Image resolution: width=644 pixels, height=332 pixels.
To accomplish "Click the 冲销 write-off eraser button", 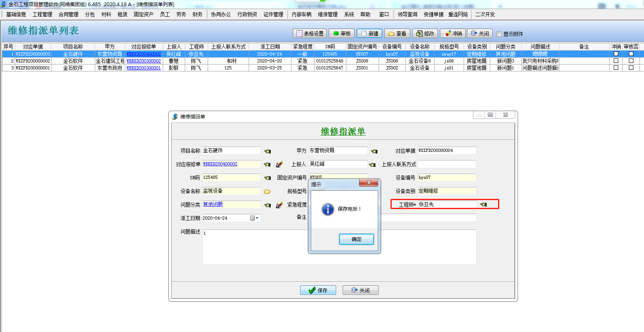I will (453, 33).
